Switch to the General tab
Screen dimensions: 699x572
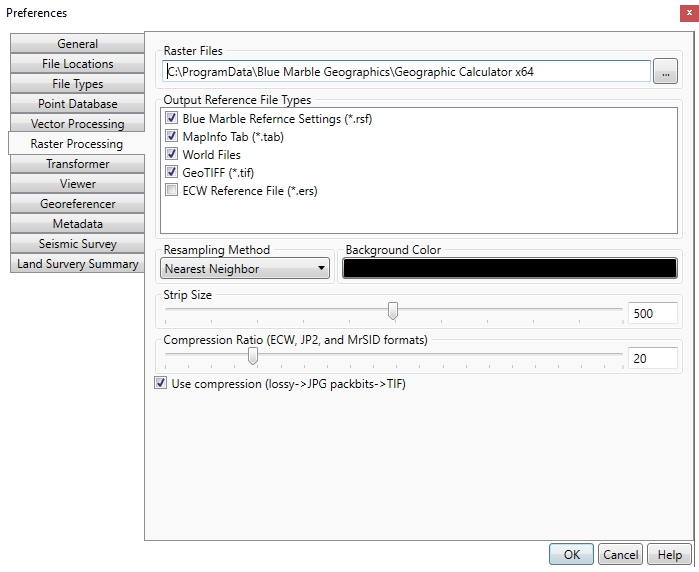[77, 44]
